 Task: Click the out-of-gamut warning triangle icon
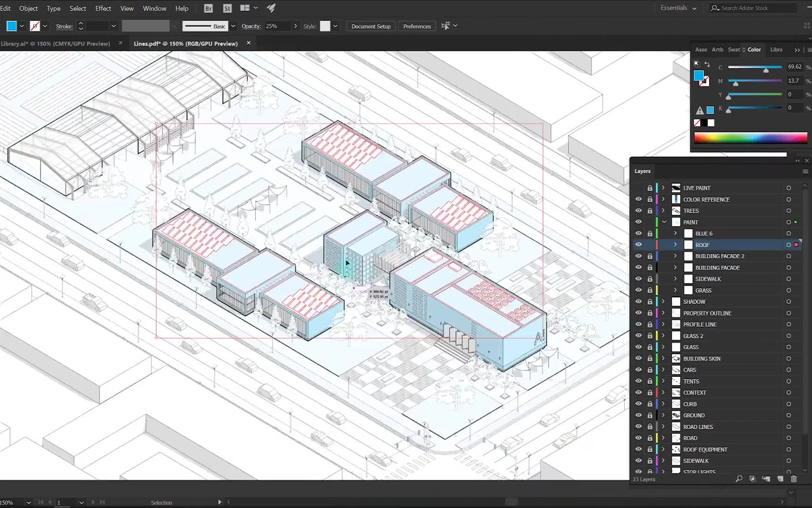pos(700,111)
